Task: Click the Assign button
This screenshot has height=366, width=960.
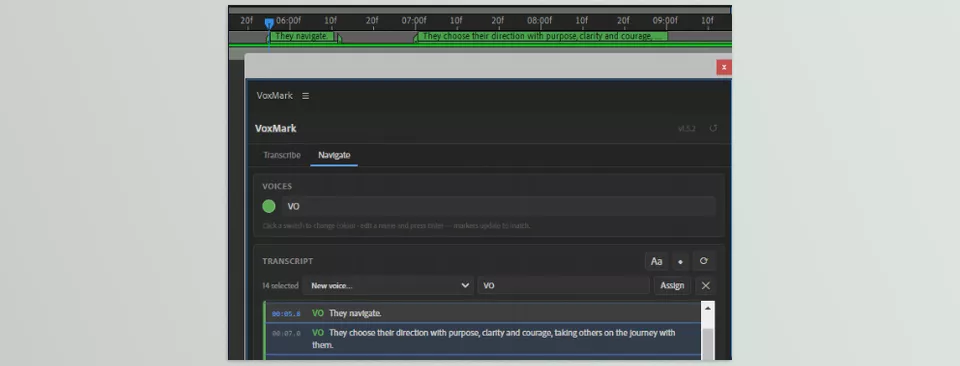Action: point(672,286)
